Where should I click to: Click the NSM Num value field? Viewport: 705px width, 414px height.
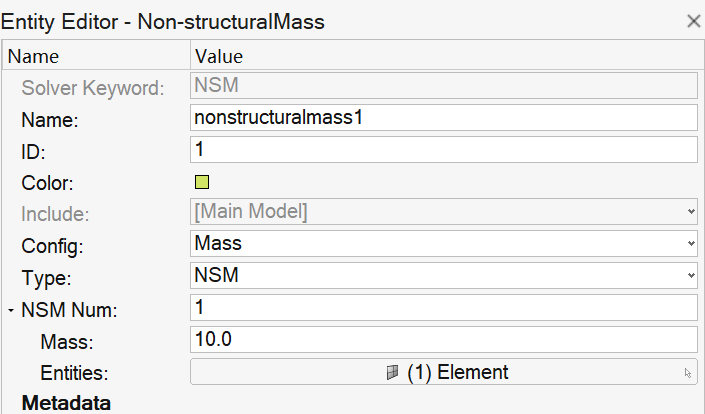point(444,307)
